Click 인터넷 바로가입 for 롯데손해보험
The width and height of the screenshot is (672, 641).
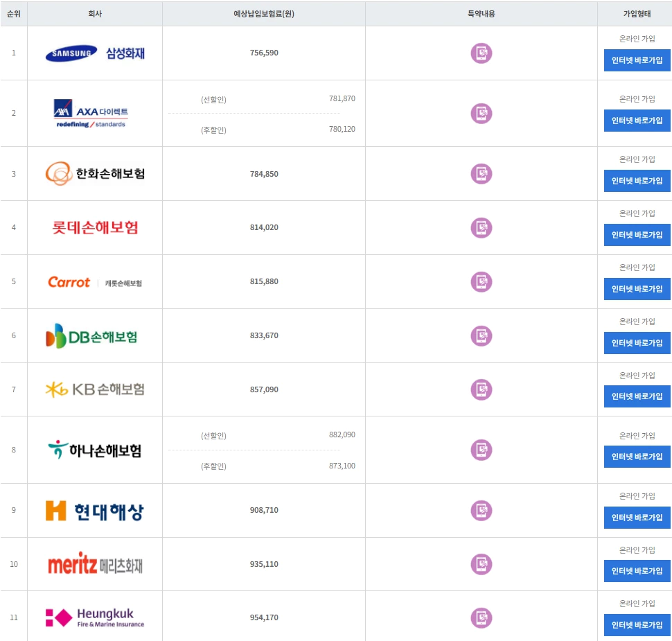point(637,235)
